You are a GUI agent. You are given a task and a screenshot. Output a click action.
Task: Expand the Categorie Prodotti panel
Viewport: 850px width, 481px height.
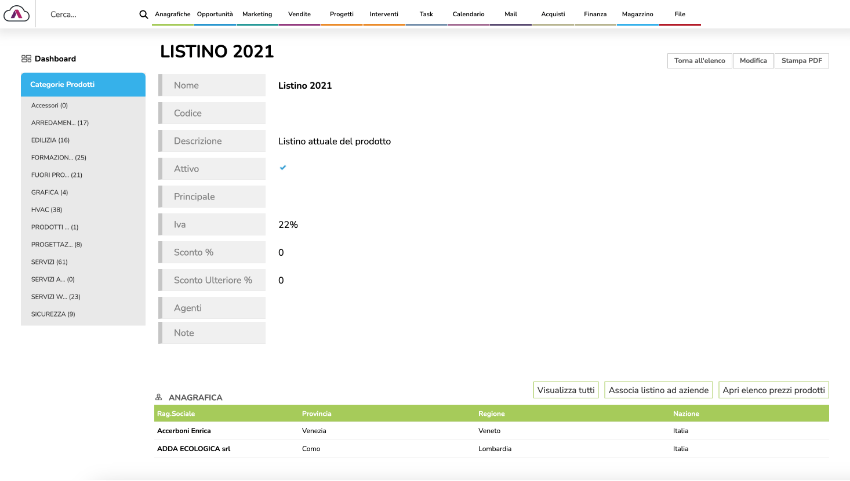pyautogui.click(x=83, y=85)
